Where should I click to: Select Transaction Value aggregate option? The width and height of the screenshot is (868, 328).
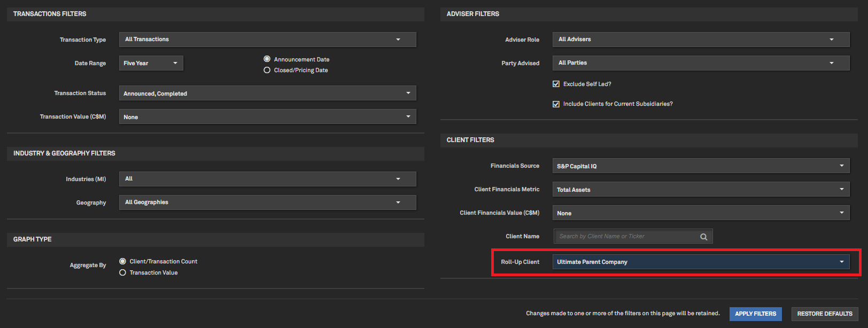(122, 272)
